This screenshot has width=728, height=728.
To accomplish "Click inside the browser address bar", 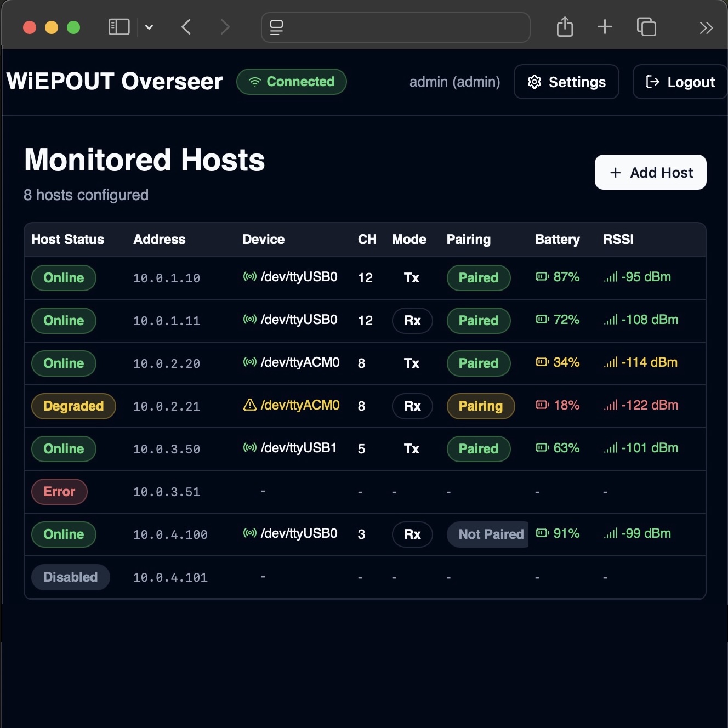I will pos(395,27).
